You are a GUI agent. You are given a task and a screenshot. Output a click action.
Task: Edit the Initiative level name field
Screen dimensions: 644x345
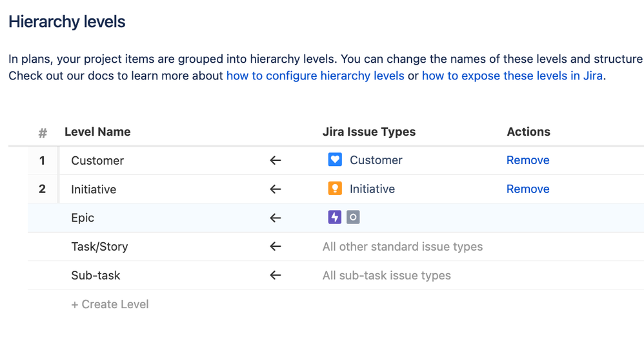coord(94,189)
